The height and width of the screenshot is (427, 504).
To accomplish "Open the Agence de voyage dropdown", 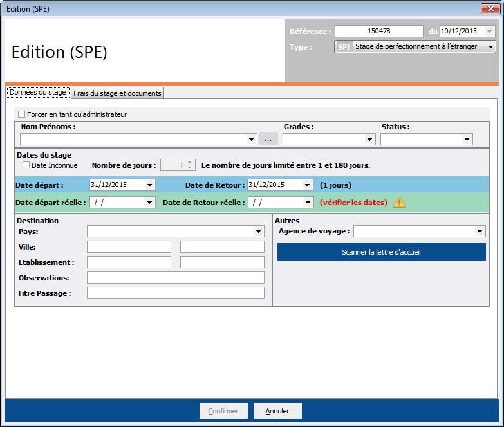I will click(x=480, y=232).
